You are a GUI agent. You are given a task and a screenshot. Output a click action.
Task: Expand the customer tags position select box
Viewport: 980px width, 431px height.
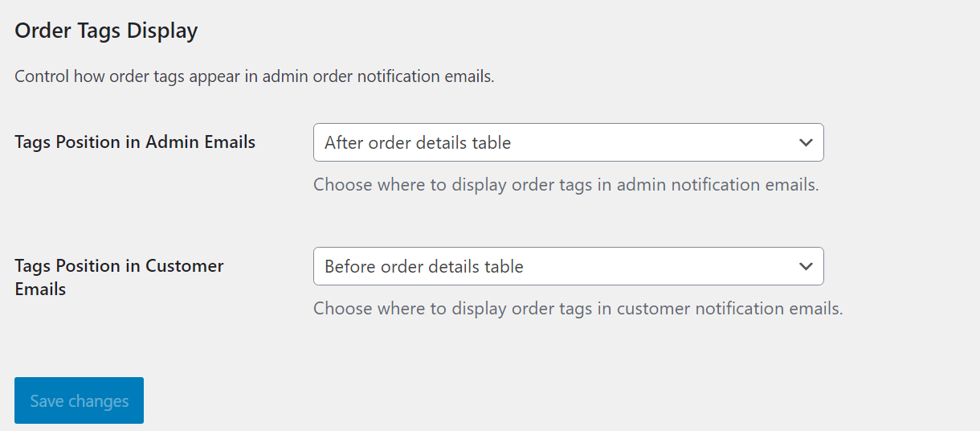coord(568,266)
